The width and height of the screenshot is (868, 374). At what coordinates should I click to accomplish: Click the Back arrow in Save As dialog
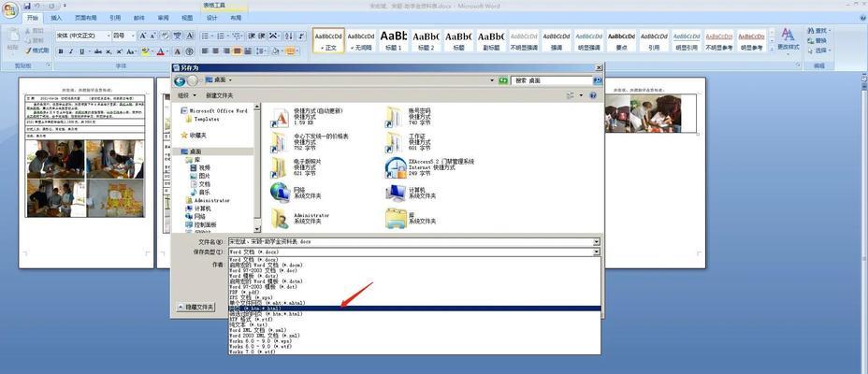(180, 80)
